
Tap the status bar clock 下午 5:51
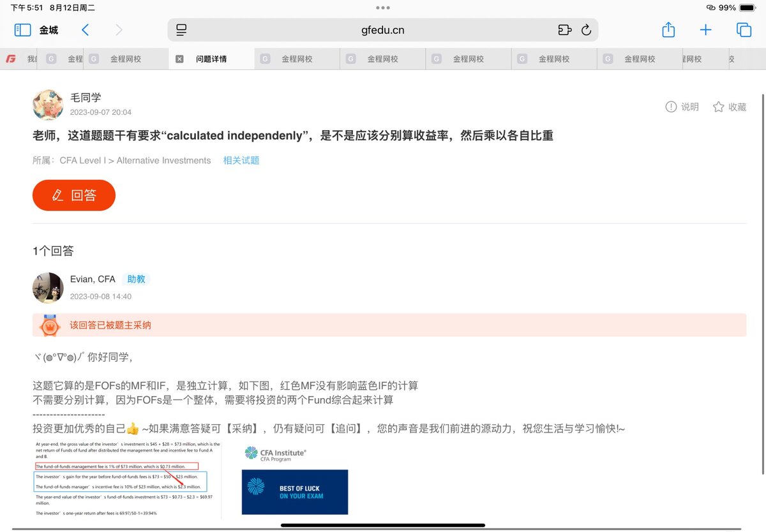27,8
